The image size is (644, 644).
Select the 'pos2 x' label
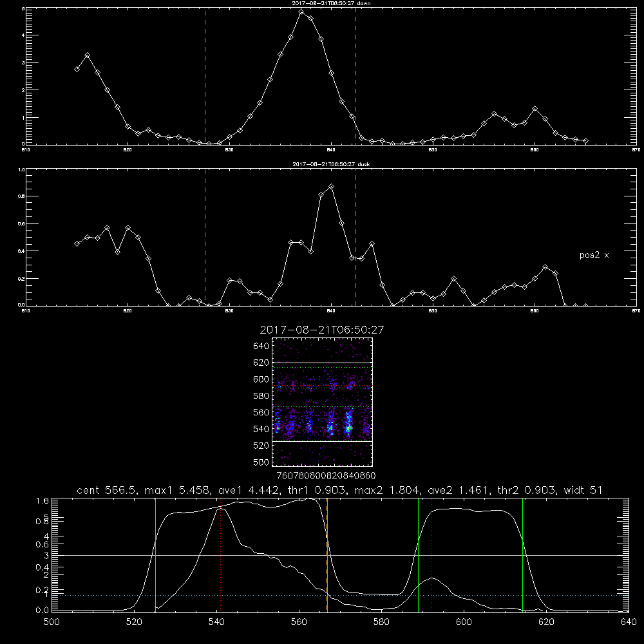click(x=594, y=255)
